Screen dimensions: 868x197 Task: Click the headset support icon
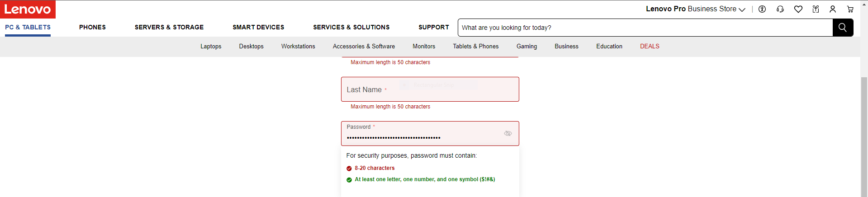tap(780, 9)
